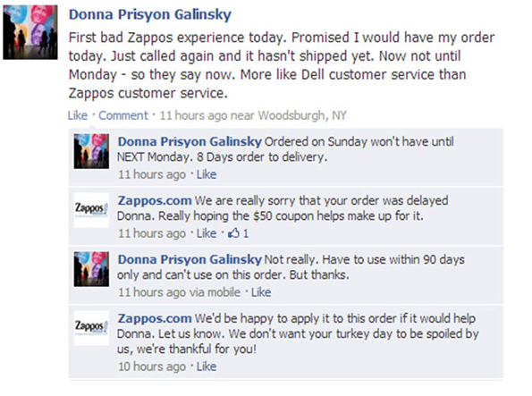Like the main Zappos experience post
Viewport: 532px width, 396px height.
[78, 115]
